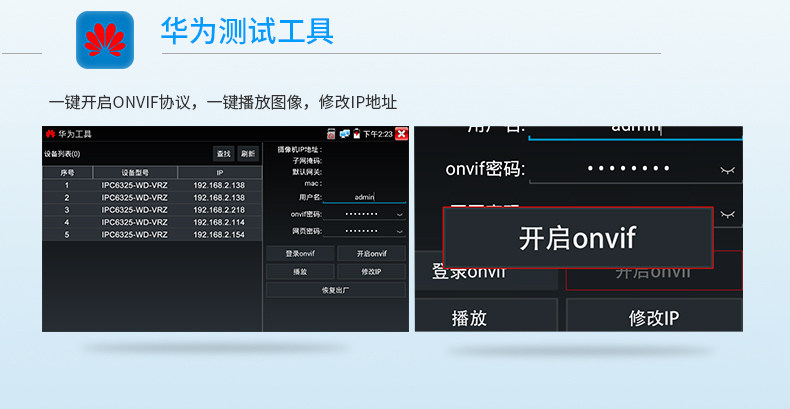
Task: Select IPC6325-WD-VRZ model in row 5
Action: [x=135, y=235]
